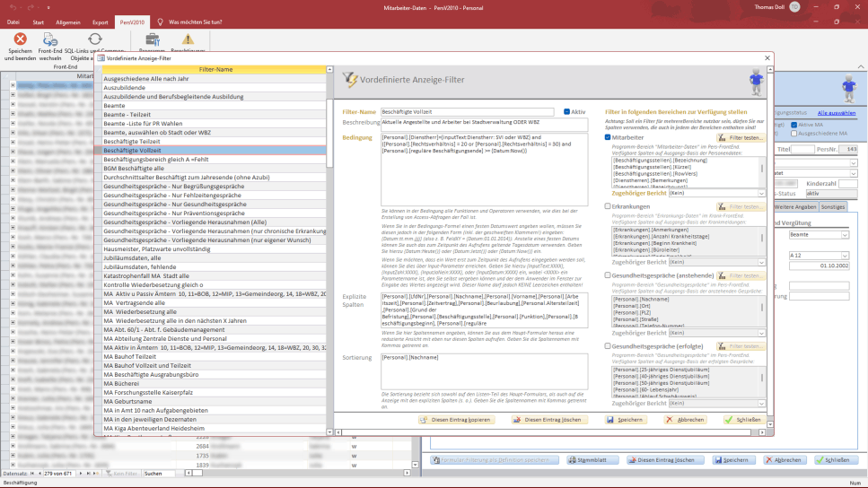Enable the Erkrankungen checkbox
The width and height of the screenshot is (868, 488).
(x=608, y=205)
